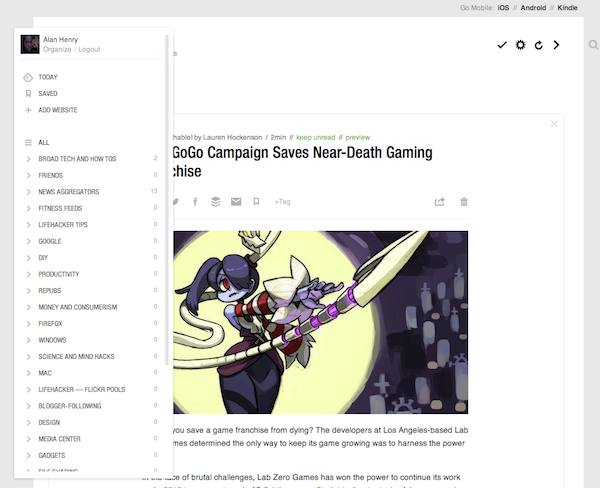Select the Mac category
600x488 pixels.
click(x=45, y=373)
